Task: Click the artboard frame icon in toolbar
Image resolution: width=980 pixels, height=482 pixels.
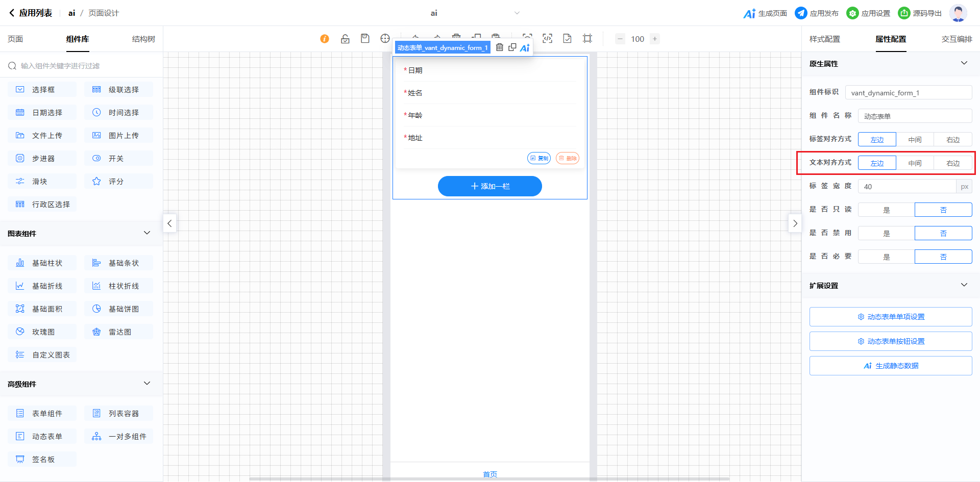Action: [x=587, y=39]
